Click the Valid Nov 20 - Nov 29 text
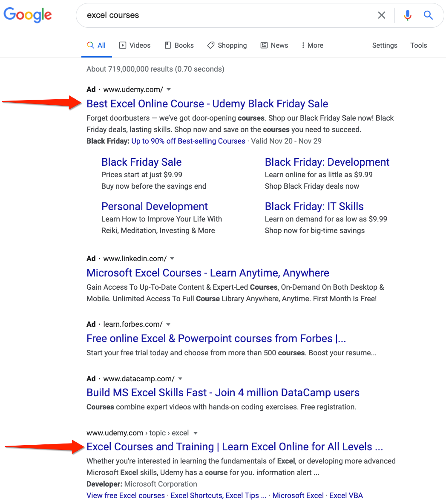The image size is (446, 504). [x=286, y=141]
